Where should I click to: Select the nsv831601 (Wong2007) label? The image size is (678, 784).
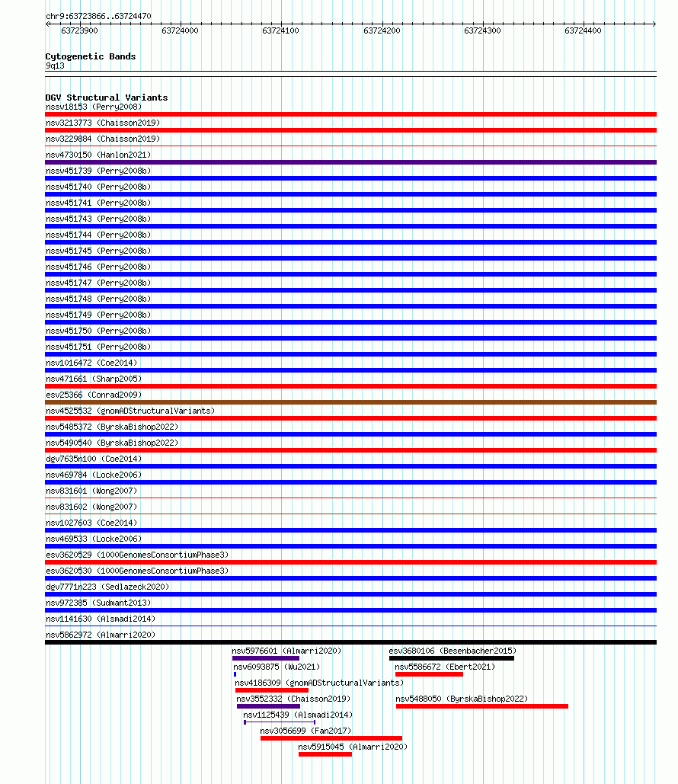[91, 491]
